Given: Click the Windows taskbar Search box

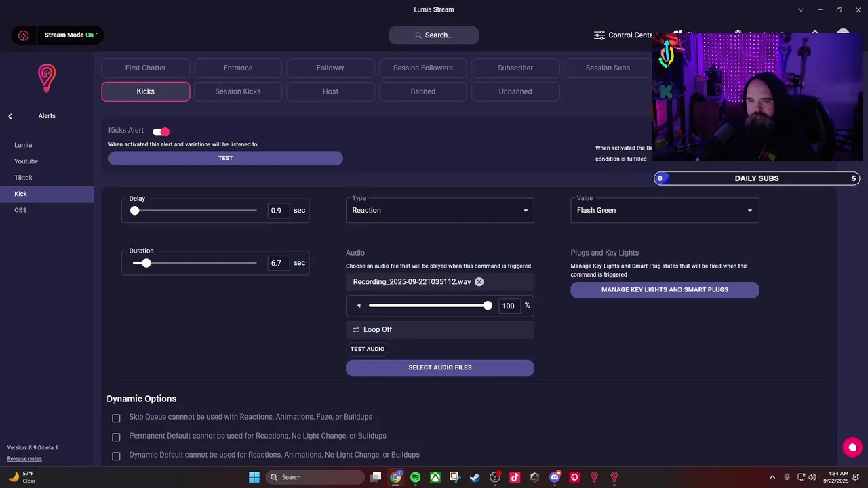Looking at the screenshot, I should pos(315,477).
